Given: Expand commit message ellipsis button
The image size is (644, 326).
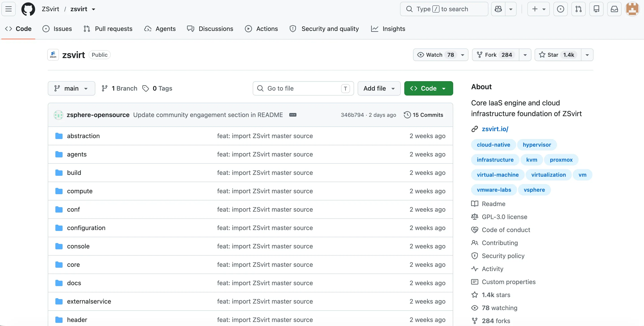Looking at the screenshot, I should (293, 115).
